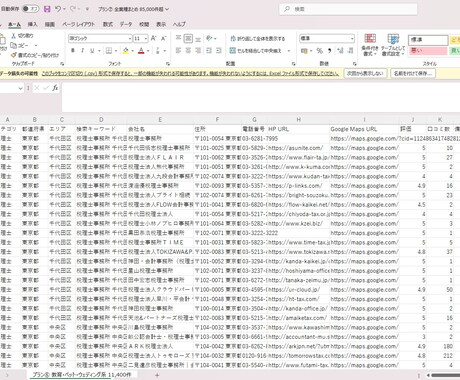
Task: Click the Decrease Decimal icon
Action: [x=350, y=51]
